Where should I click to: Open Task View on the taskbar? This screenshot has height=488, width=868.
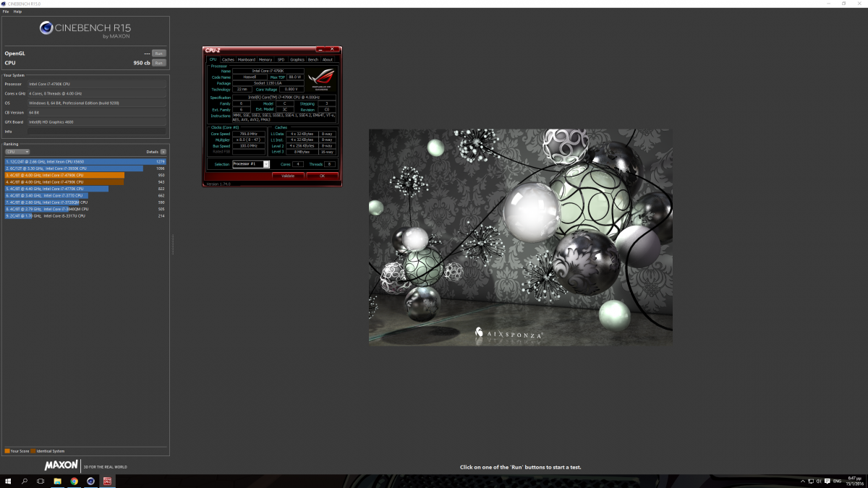(41, 481)
